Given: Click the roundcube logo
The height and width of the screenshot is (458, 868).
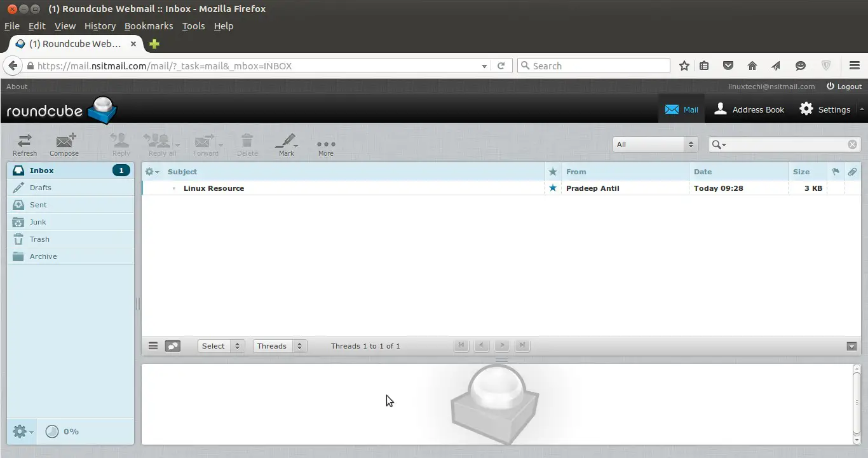Looking at the screenshot, I should click(x=62, y=110).
